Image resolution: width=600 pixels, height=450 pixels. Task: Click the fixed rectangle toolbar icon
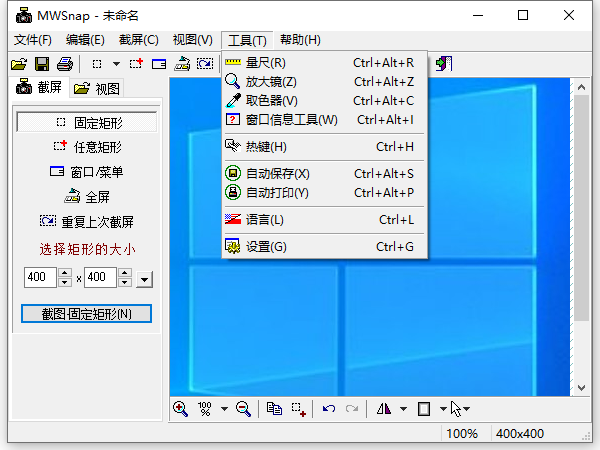97,64
